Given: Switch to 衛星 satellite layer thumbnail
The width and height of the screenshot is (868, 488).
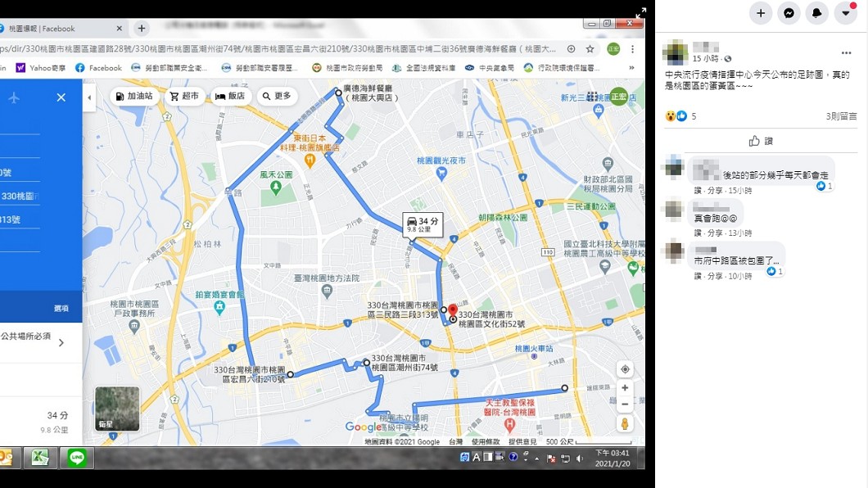Looking at the screenshot, I should point(117,409).
